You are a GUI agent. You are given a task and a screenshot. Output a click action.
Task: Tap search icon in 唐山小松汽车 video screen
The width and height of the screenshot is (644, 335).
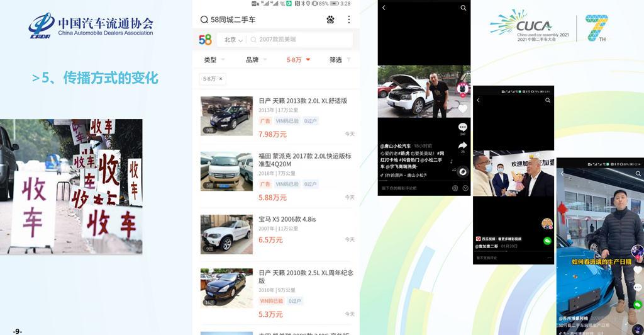click(463, 8)
